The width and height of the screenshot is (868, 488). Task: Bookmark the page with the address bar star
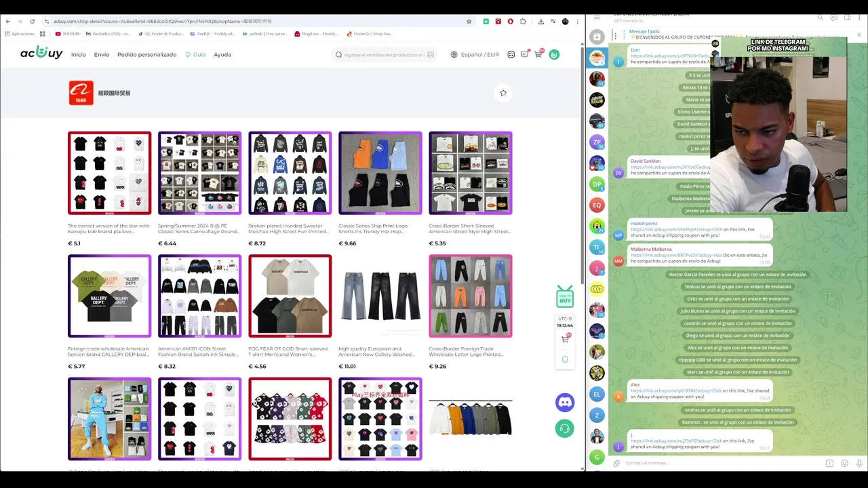pyautogui.click(x=469, y=21)
